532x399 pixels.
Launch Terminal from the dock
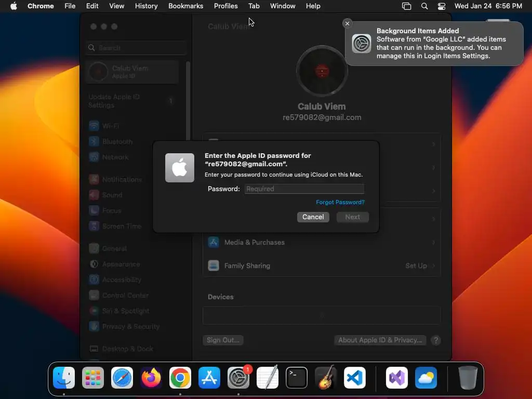click(297, 378)
